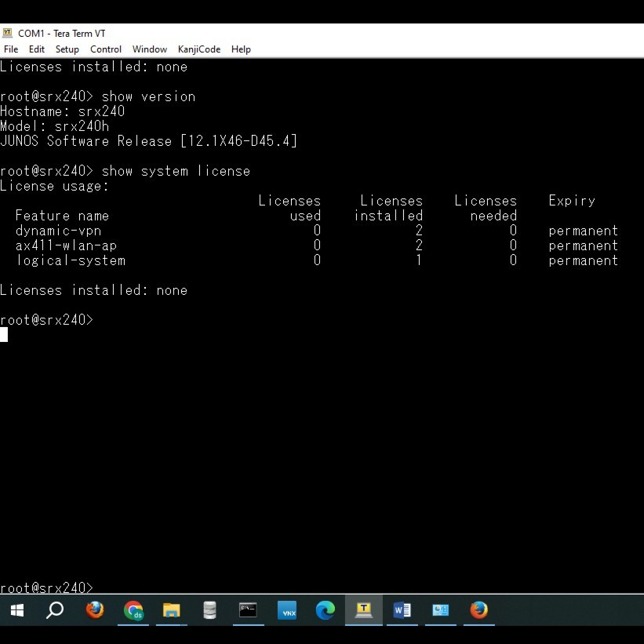Open the last Firefox taskbar icon
Screen dimensions: 644x644
[x=479, y=610]
